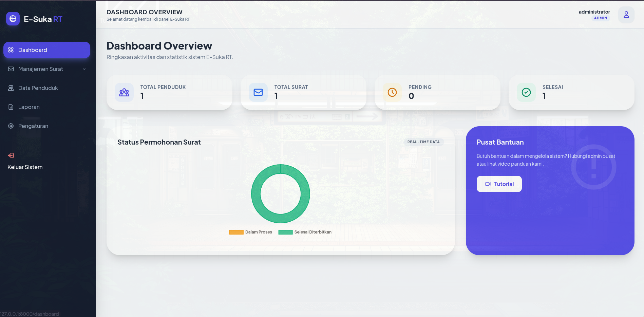The image size is (644, 317).
Task: Open Laporan via its document icon
Action: [11, 107]
